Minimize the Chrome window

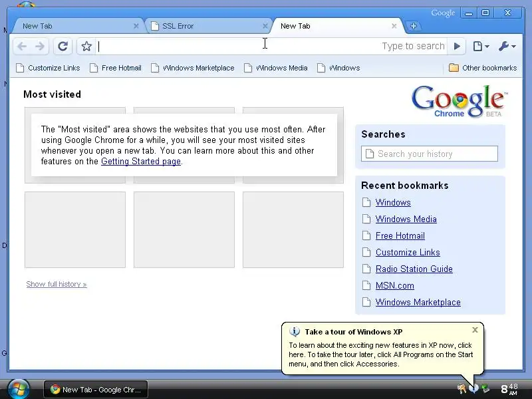(x=469, y=13)
